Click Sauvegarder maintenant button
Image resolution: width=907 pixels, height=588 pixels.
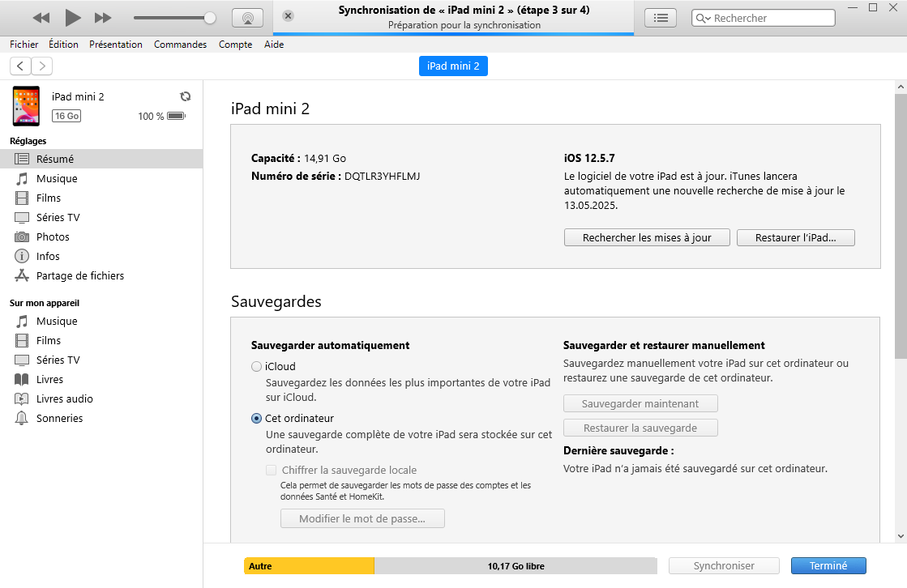click(x=640, y=403)
